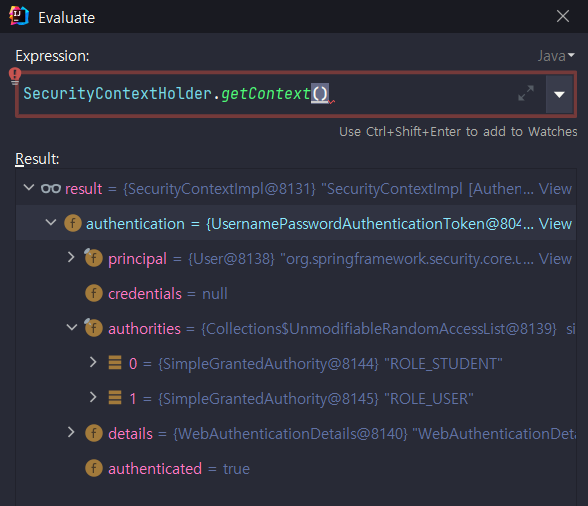
Task: Close the Evaluate dialog
Action: tap(562, 16)
